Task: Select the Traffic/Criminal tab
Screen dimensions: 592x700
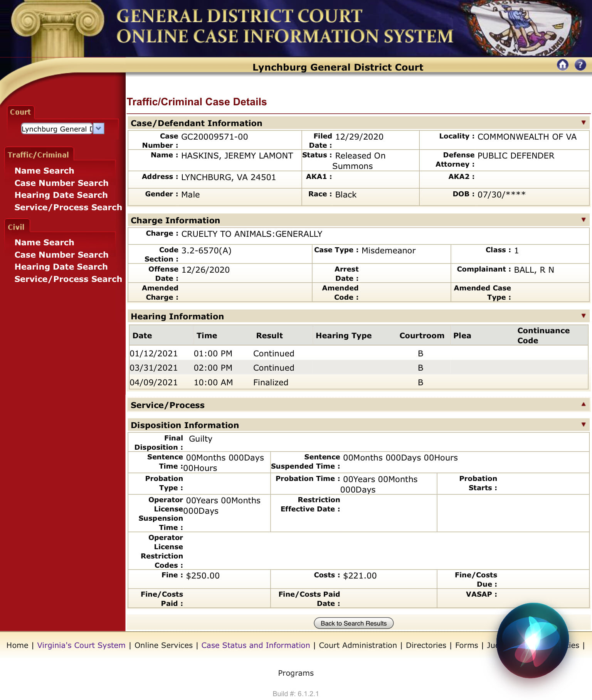Action: point(39,155)
